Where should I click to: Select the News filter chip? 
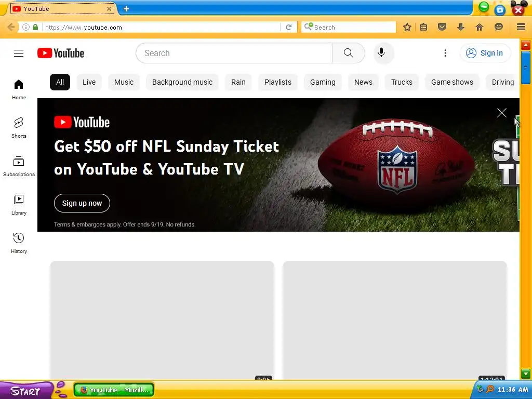363,82
